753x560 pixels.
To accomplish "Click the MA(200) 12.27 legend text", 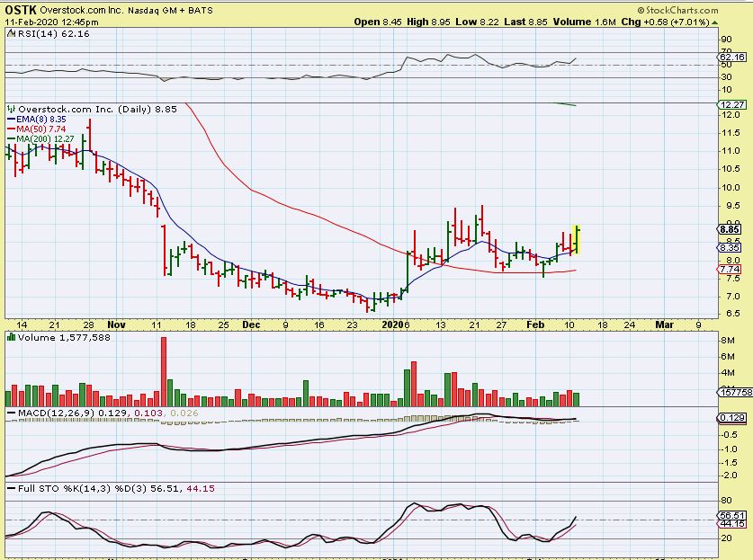I will coord(45,138).
